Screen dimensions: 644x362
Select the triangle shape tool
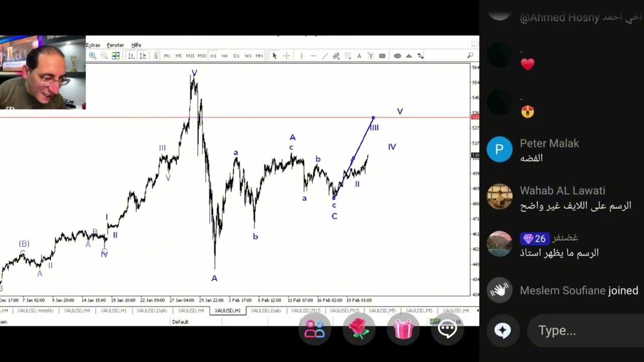(409, 56)
